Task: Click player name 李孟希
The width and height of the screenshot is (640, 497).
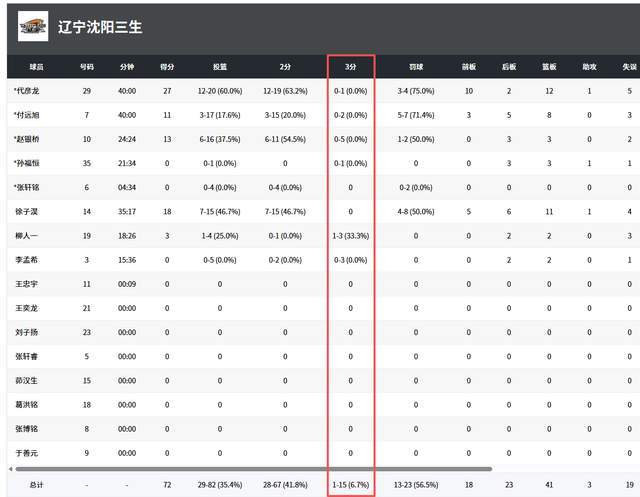Action: pos(27,259)
